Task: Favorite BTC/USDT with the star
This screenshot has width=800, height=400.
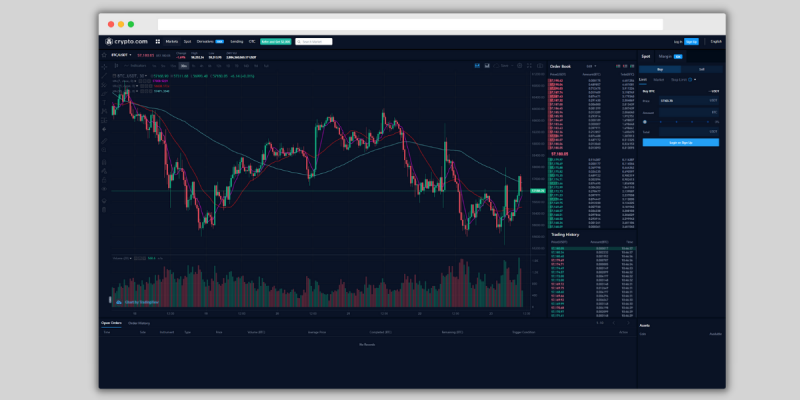Action: coord(104,55)
